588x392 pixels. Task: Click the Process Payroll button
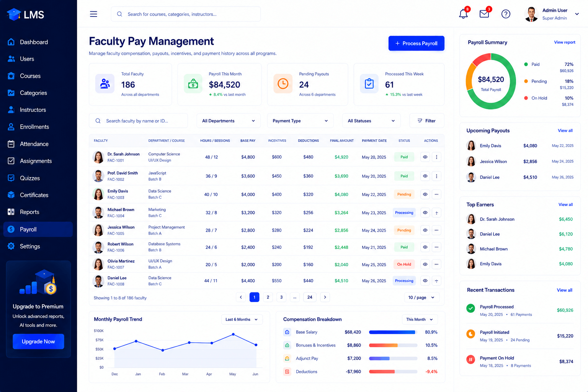coord(416,43)
